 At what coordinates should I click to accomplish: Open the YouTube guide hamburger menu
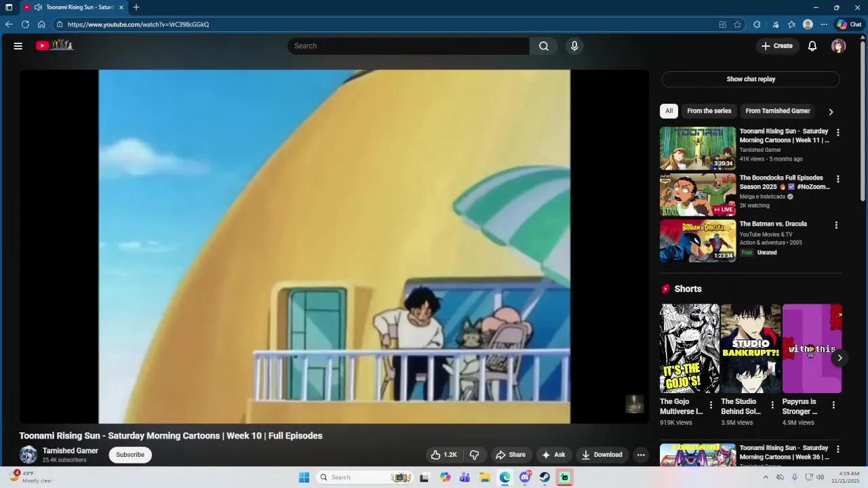18,46
